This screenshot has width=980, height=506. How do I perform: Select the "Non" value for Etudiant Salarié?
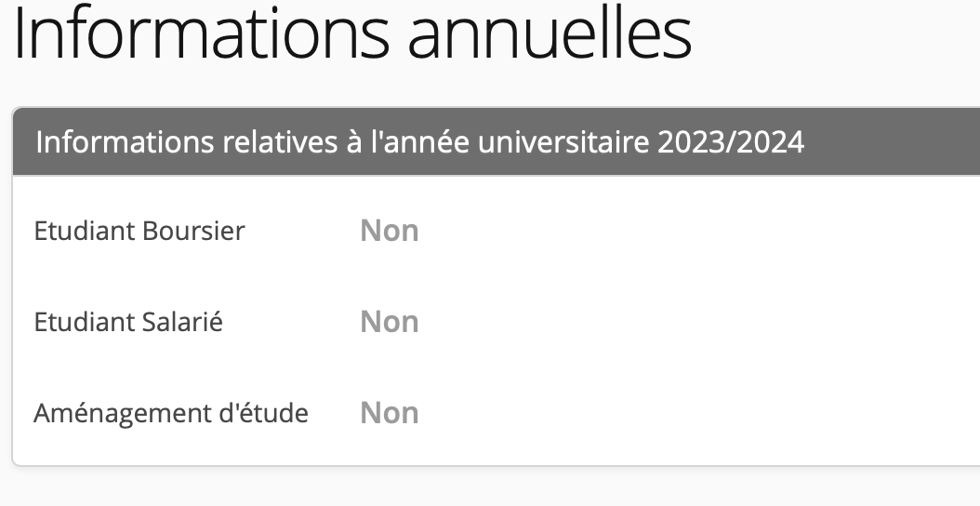pos(390,322)
